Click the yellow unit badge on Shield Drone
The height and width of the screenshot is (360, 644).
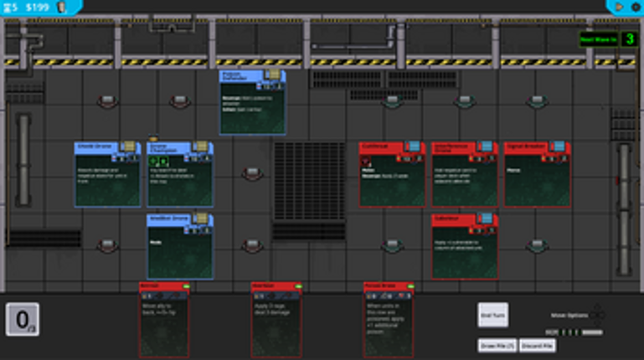[x=128, y=147]
